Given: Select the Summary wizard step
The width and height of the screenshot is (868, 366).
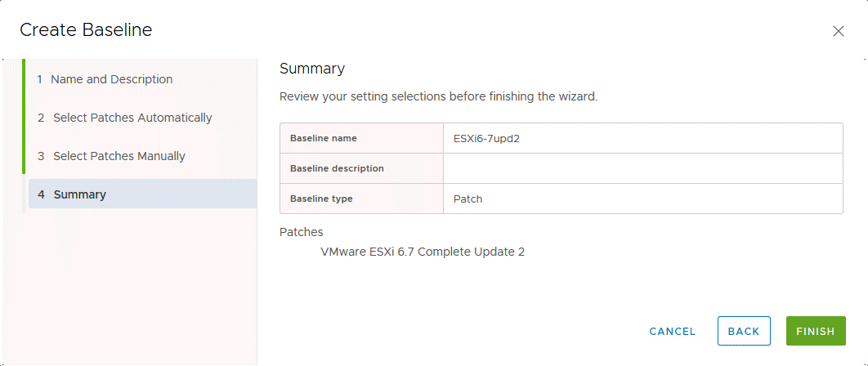Looking at the screenshot, I should click(79, 194).
